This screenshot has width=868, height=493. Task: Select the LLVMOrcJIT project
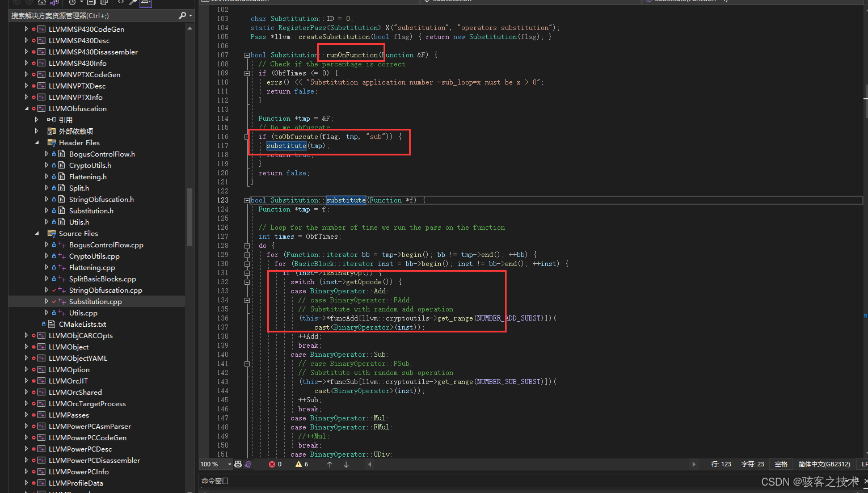tap(68, 381)
